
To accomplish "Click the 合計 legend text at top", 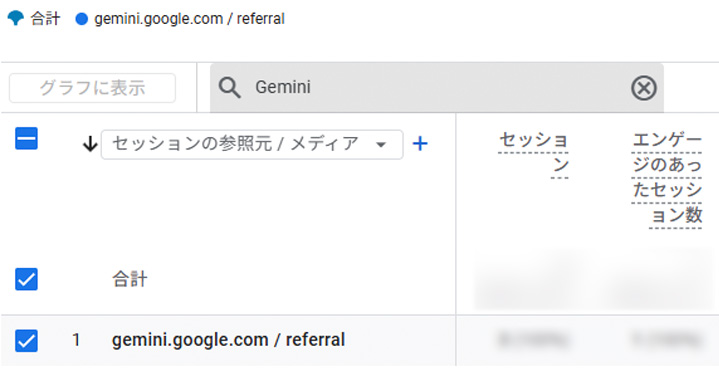I will [45, 19].
